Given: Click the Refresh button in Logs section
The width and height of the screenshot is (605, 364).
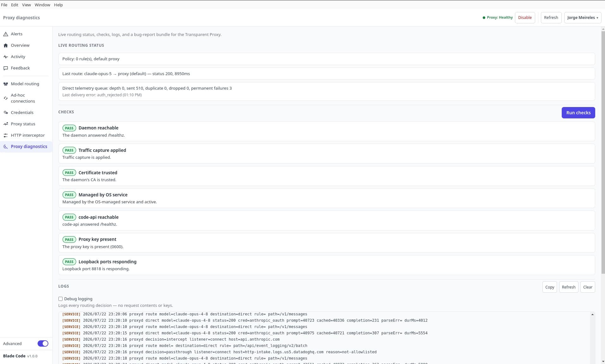Looking at the screenshot, I should [568, 287].
